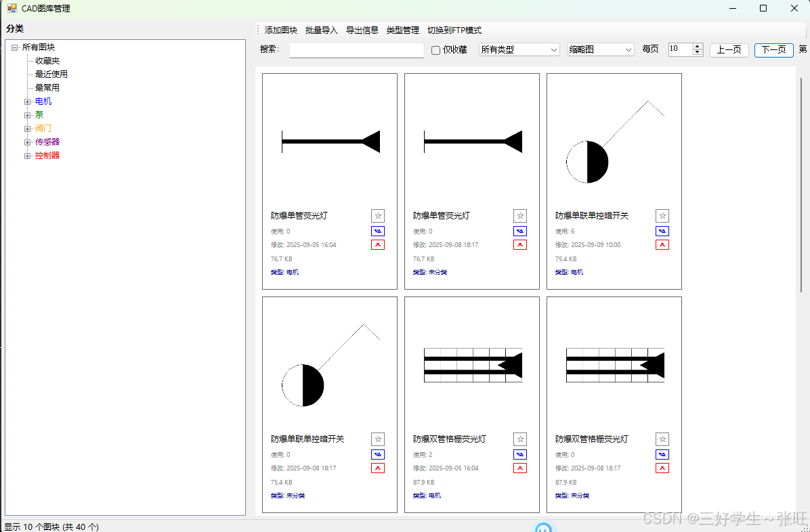Open the 缩略图 view mode dropdown
This screenshot has height=532, width=810.
pos(600,49)
